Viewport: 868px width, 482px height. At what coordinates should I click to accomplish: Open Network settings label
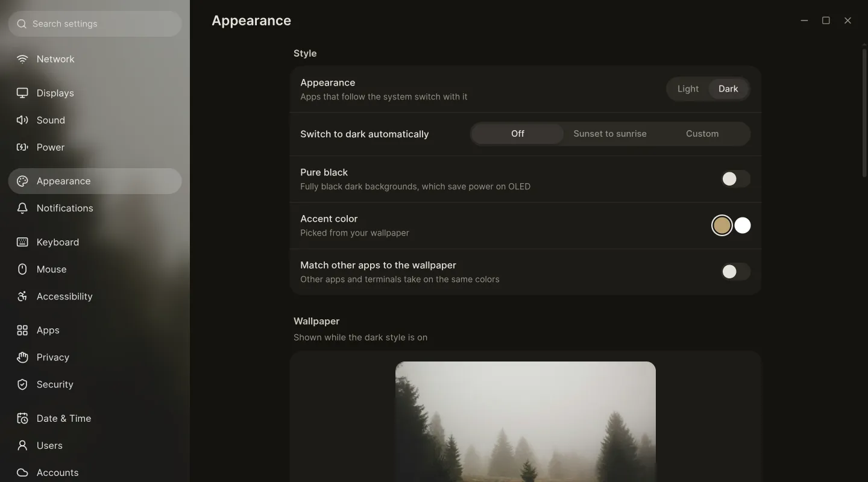coord(55,59)
